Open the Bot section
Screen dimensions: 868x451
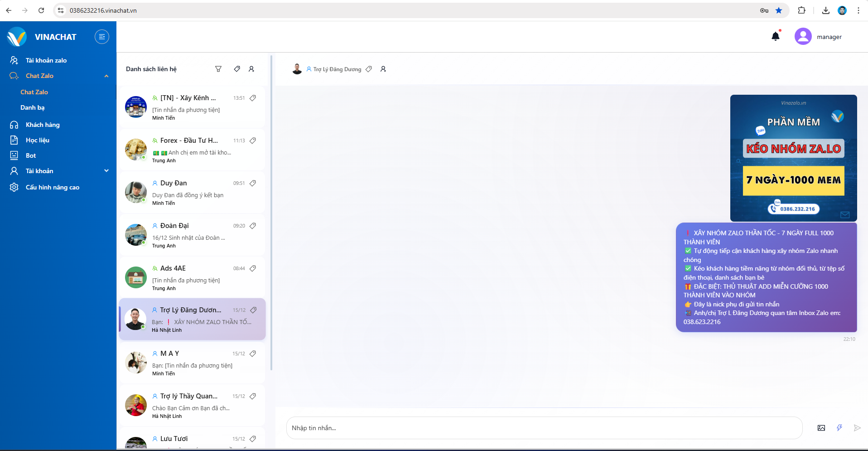click(30, 155)
